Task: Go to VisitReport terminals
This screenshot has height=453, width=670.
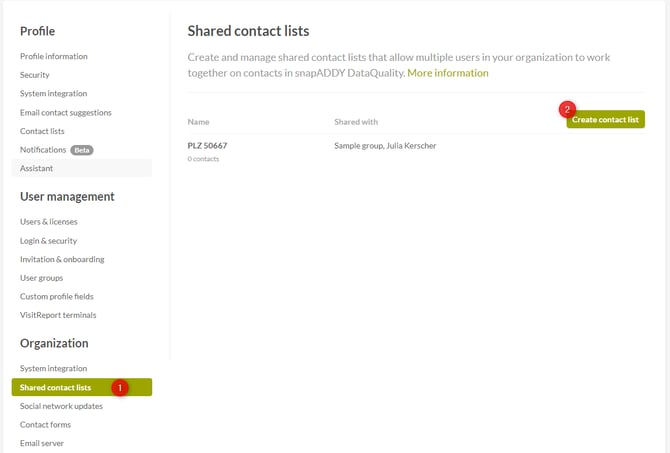Action: click(x=58, y=315)
